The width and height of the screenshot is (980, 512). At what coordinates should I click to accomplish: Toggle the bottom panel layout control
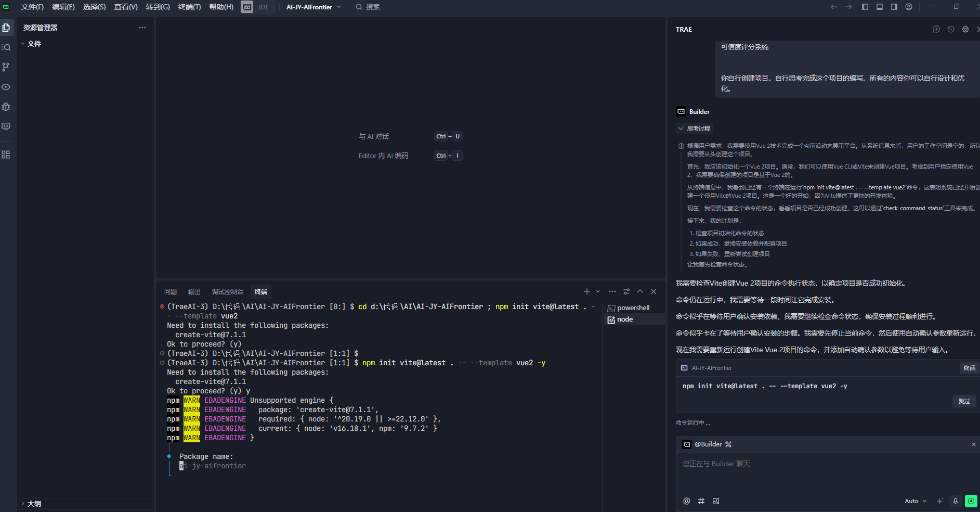tap(879, 7)
